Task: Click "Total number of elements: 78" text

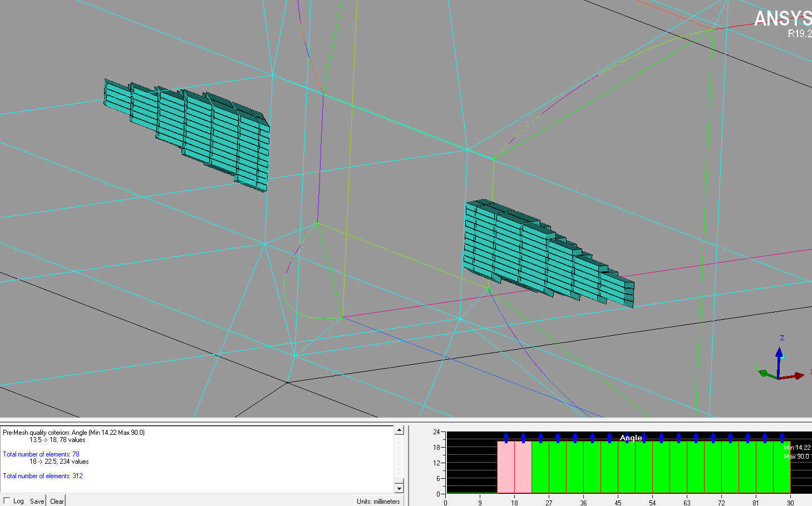Action: [x=41, y=454]
